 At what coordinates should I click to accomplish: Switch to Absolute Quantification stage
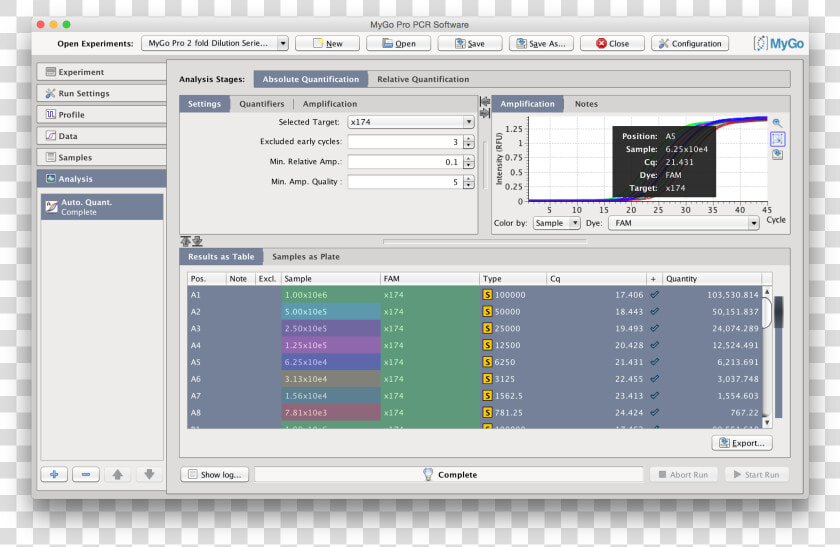pos(311,79)
